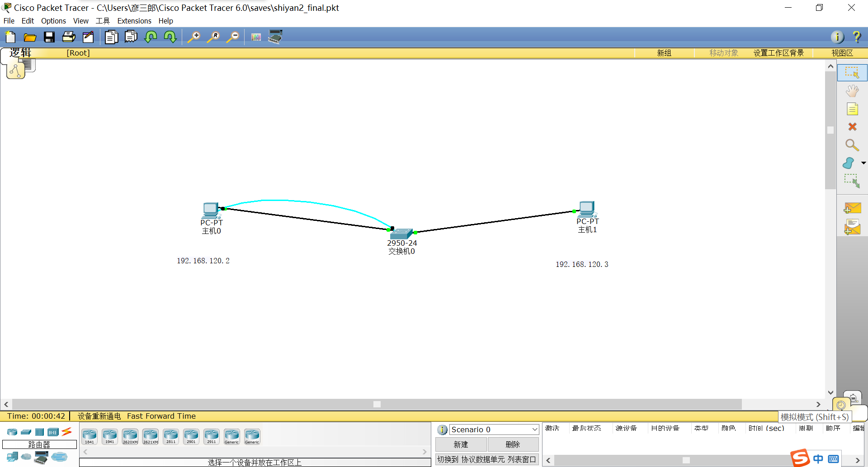The height and width of the screenshot is (467, 868).
Task: Select the 主机0 PC on the workspace
Action: (211, 210)
